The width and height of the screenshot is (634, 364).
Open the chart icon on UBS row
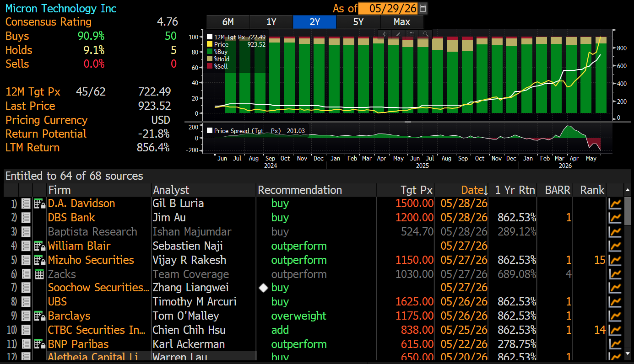coord(615,302)
